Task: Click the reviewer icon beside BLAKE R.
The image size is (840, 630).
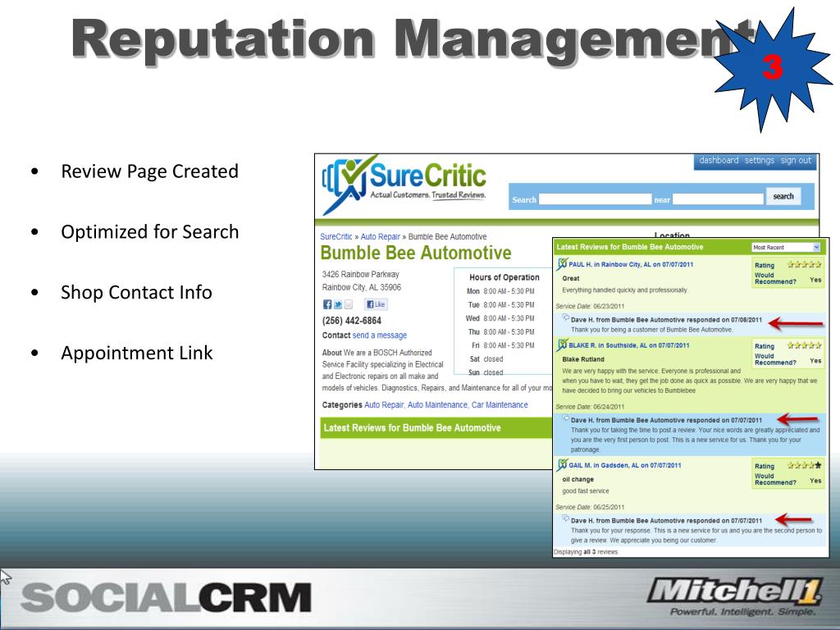Action: click(x=562, y=345)
